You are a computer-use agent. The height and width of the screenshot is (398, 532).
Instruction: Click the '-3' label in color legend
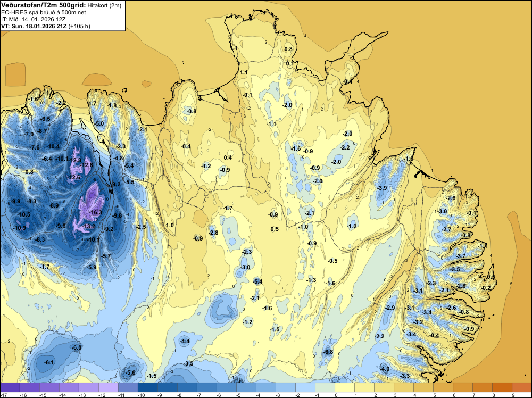[x=277, y=395]
